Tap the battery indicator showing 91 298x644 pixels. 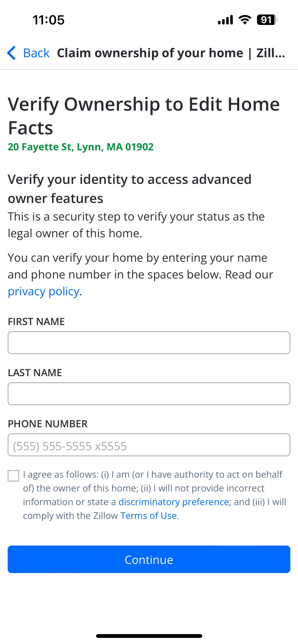coord(267,20)
